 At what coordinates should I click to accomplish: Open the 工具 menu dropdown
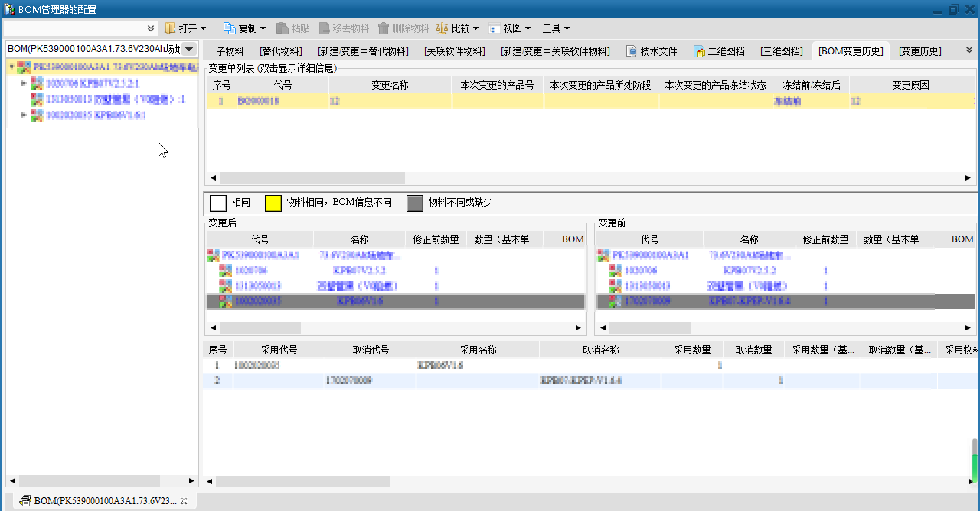coord(556,28)
